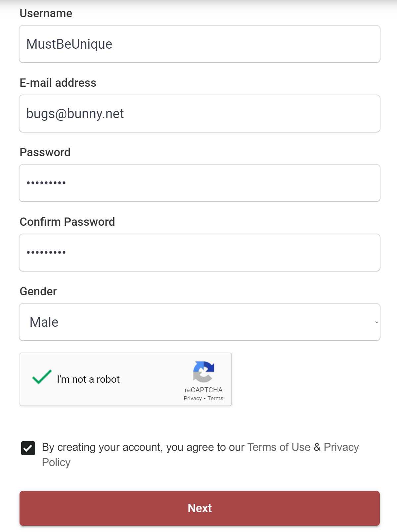Focus the Username field containing MustBeUnique

(199, 44)
